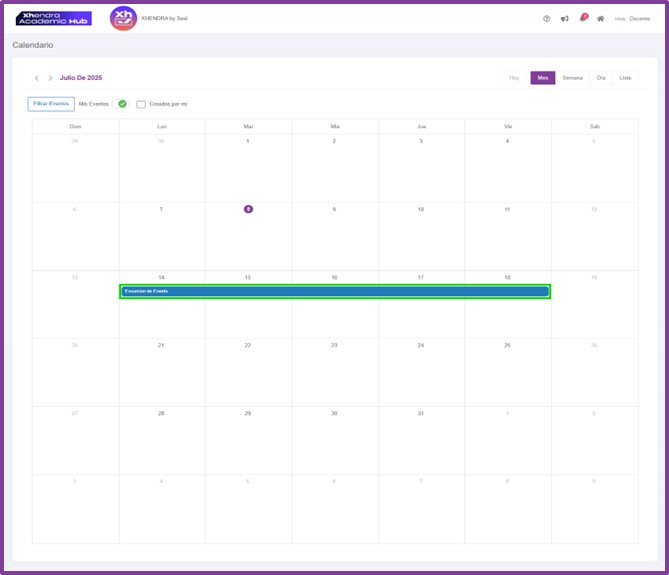This screenshot has width=669, height=575.
Task: Open the Hola, Docente user menu
Action: [x=632, y=18]
